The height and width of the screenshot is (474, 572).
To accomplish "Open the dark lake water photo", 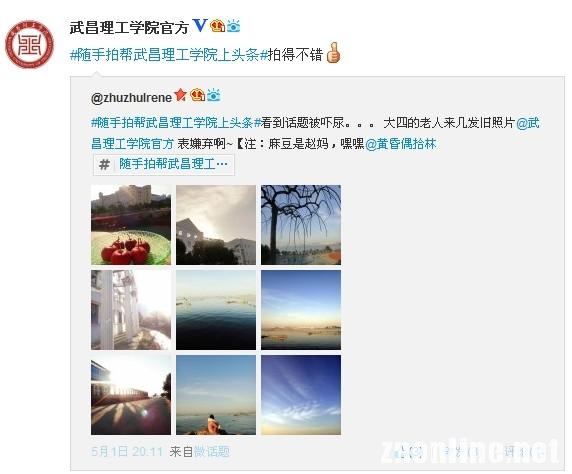I will click(x=216, y=310).
